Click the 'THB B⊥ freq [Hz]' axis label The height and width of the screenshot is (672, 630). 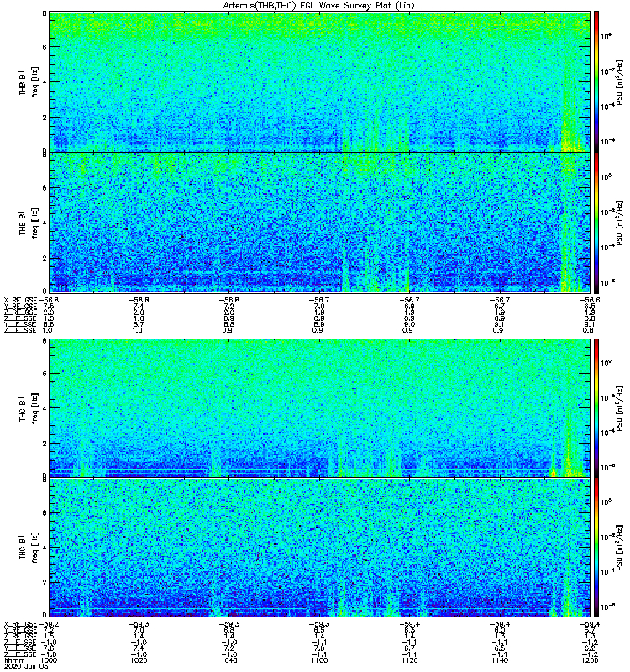(x=29, y=81)
